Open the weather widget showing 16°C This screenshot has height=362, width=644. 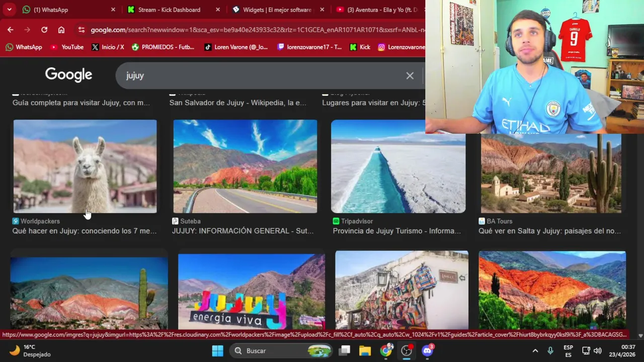tap(30, 350)
